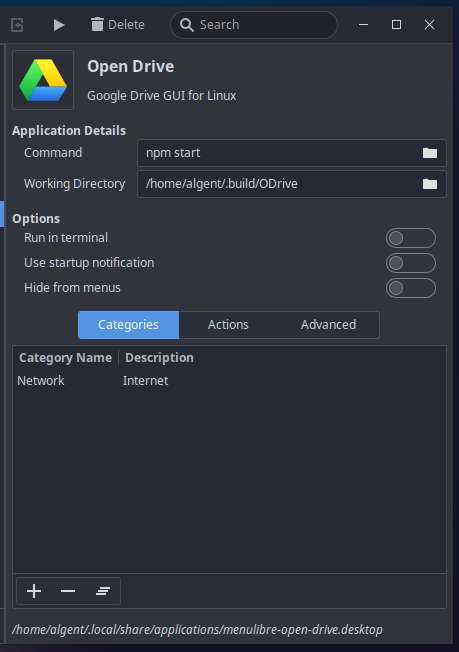
Task: Select the Categories tab
Action: [x=128, y=325]
